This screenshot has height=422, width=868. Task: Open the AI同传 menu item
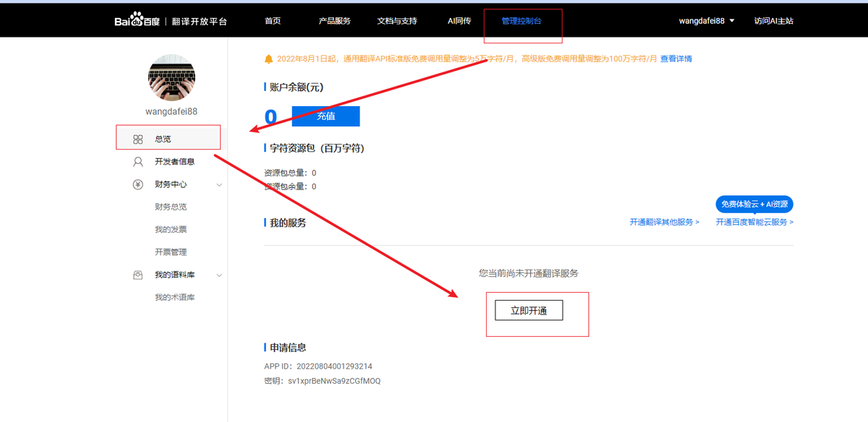pyautogui.click(x=459, y=21)
